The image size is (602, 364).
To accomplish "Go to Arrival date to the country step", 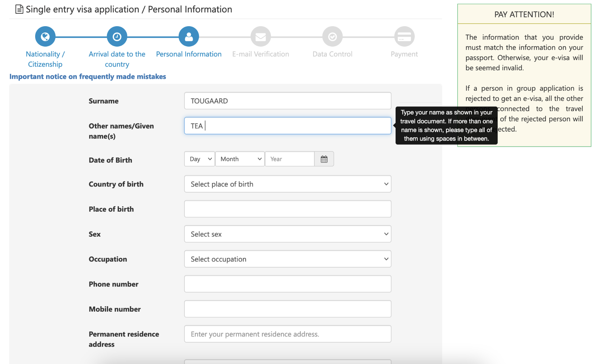I will coord(117,59).
